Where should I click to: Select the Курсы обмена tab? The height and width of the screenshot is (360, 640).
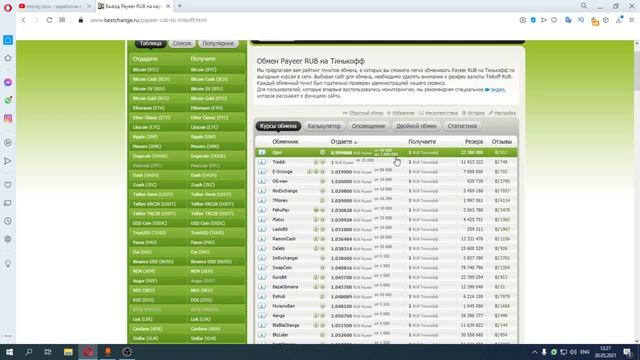[x=278, y=126]
